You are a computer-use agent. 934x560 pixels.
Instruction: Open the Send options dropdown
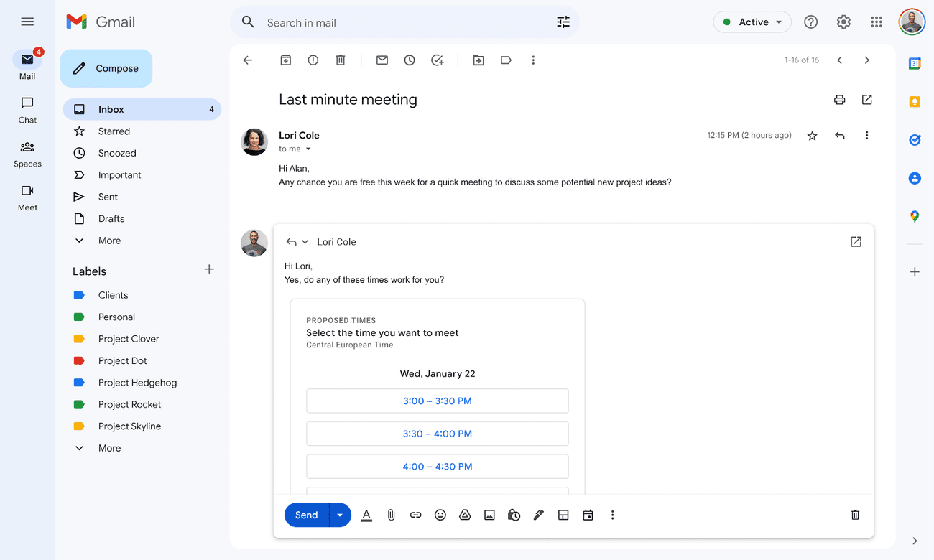tap(340, 515)
